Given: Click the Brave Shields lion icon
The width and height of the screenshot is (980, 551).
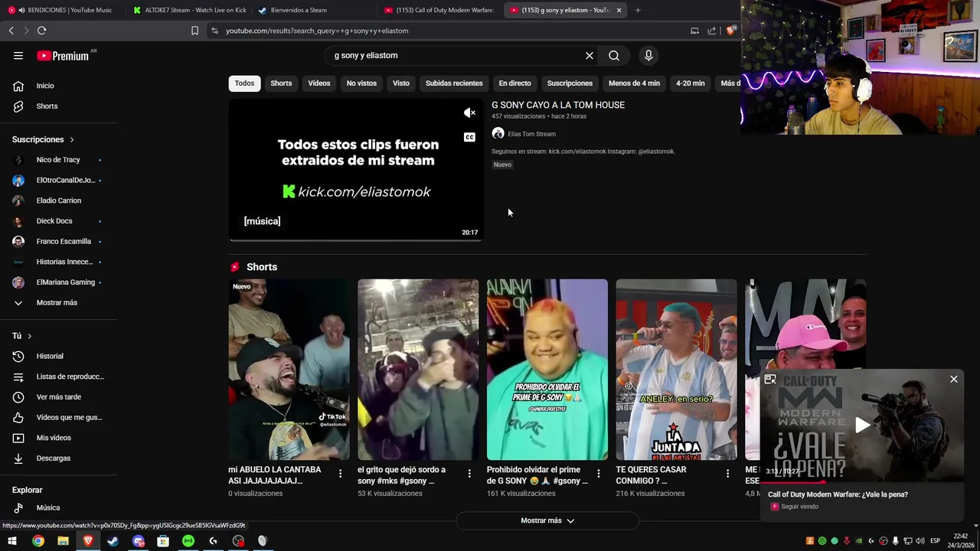Looking at the screenshot, I should [x=730, y=31].
